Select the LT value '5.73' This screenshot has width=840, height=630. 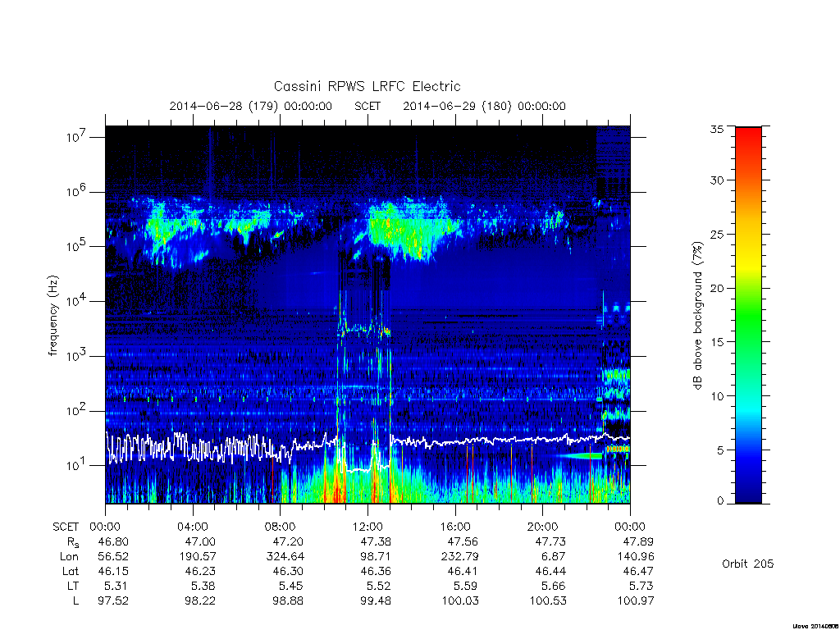tap(641, 586)
